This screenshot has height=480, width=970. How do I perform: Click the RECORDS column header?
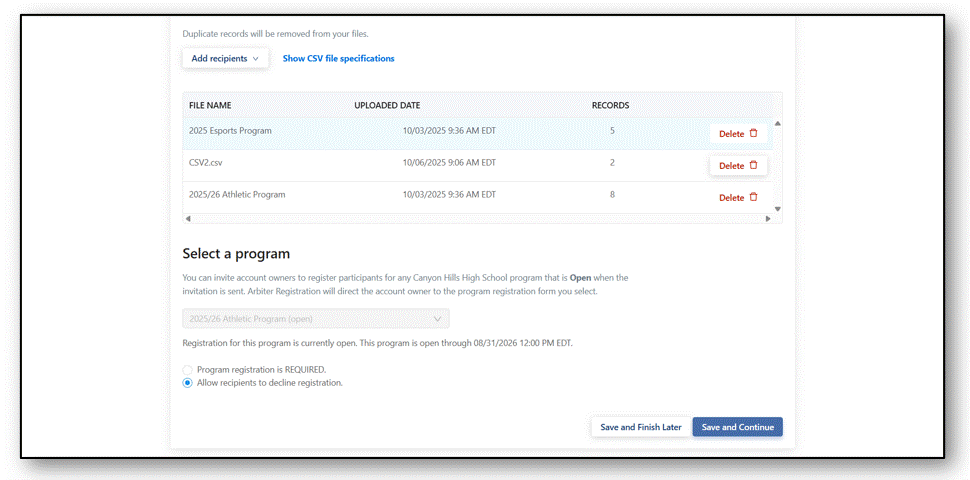[x=610, y=105]
